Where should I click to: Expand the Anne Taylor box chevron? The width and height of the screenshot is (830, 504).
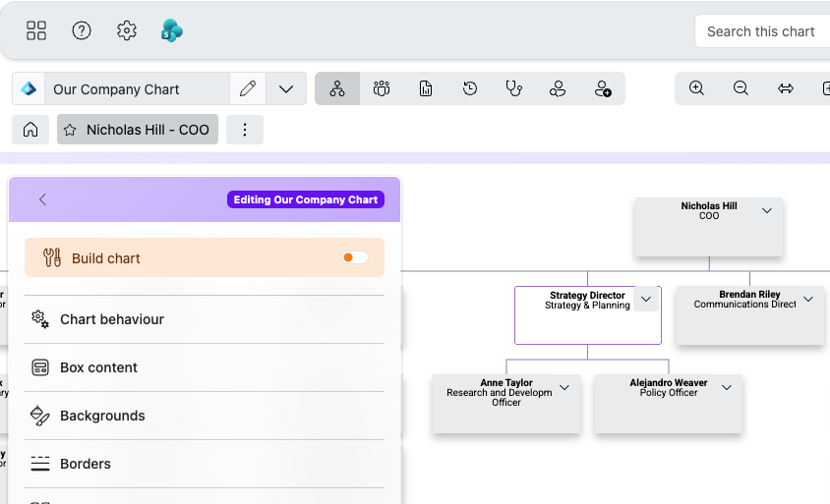564,388
